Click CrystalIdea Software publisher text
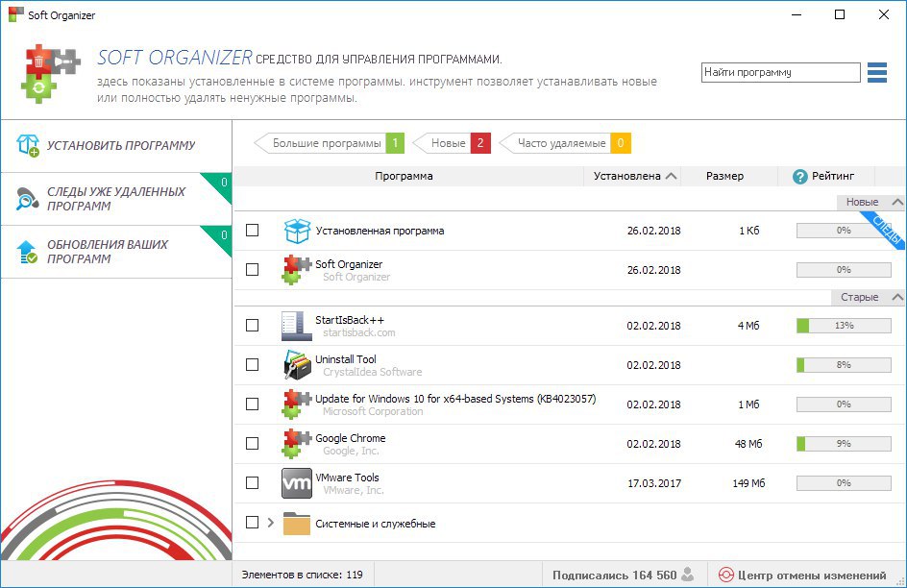 373,372
